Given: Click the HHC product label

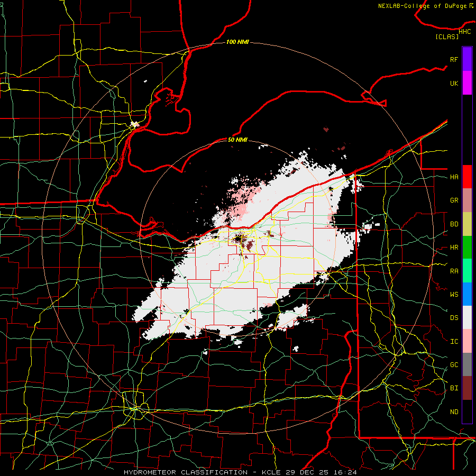Looking at the screenshot, I should [464, 32].
